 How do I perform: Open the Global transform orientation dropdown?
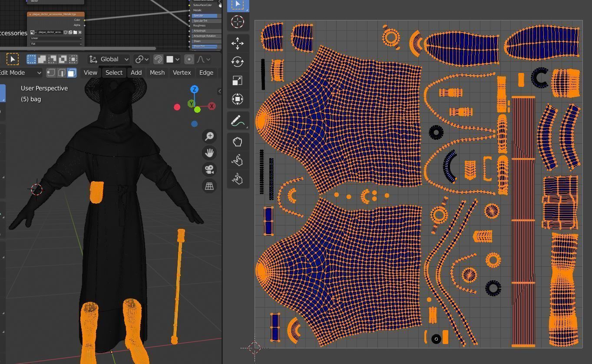coord(109,59)
